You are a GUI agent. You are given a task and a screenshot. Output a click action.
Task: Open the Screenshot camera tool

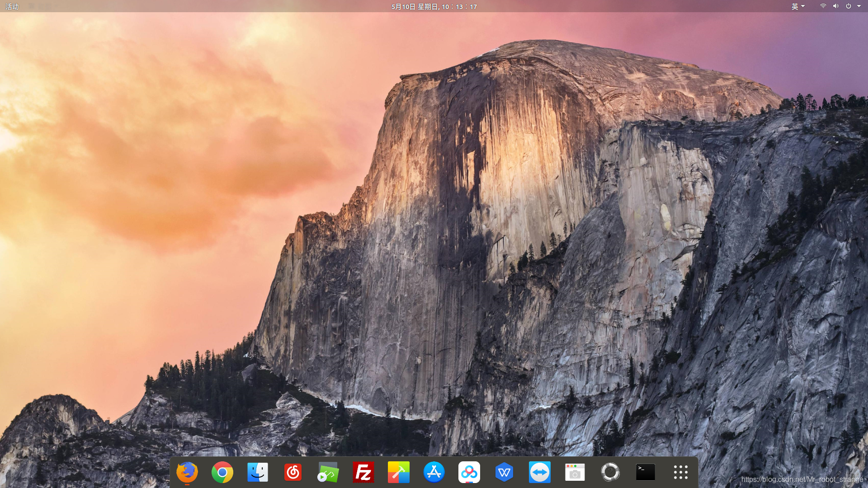click(575, 472)
